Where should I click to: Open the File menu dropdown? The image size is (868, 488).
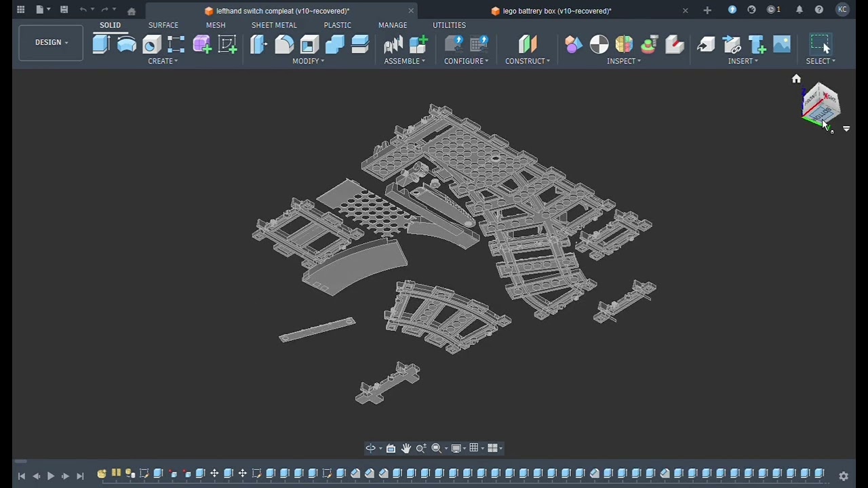[x=43, y=9]
